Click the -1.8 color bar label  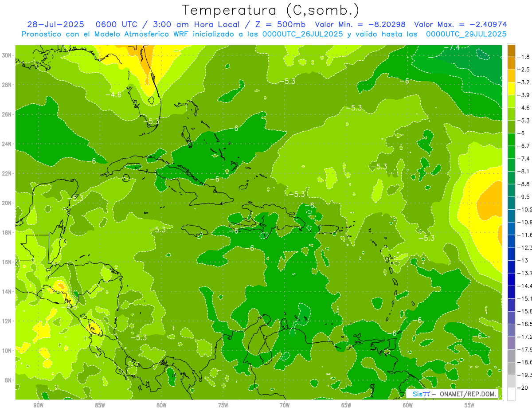tap(524, 57)
